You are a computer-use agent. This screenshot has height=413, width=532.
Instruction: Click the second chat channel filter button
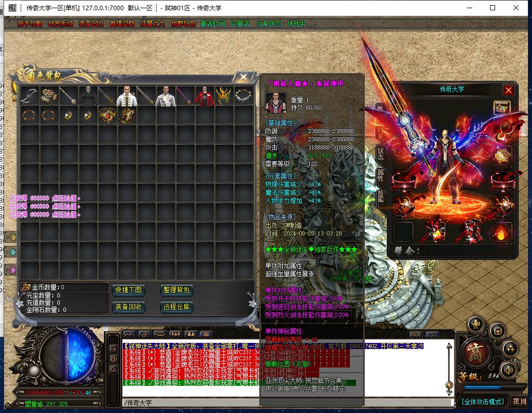145,334
